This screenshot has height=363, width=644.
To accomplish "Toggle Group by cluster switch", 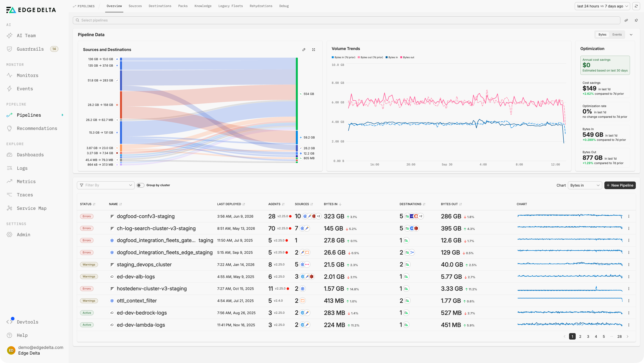I will 141,185.
